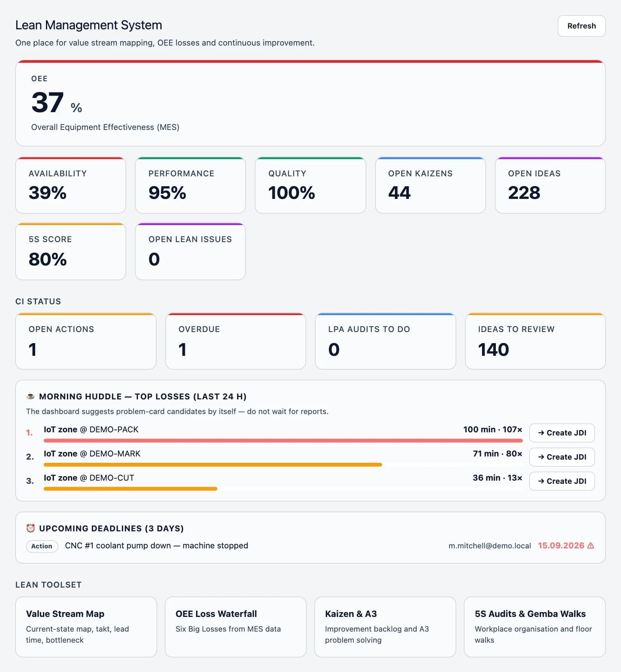Screen dimensions: 621x672
Task: Open the Kaizen & A3 card
Action: [385, 627]
